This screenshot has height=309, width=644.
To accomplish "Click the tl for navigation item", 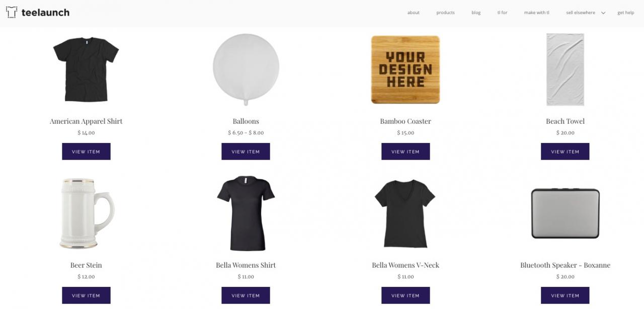I will [502, 13].
